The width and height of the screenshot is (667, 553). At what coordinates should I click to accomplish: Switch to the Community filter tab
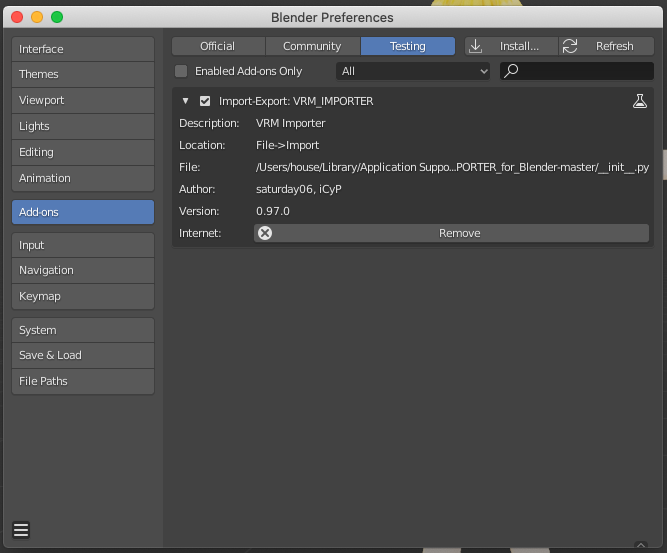pyautogui.click(x=313, y=46)
